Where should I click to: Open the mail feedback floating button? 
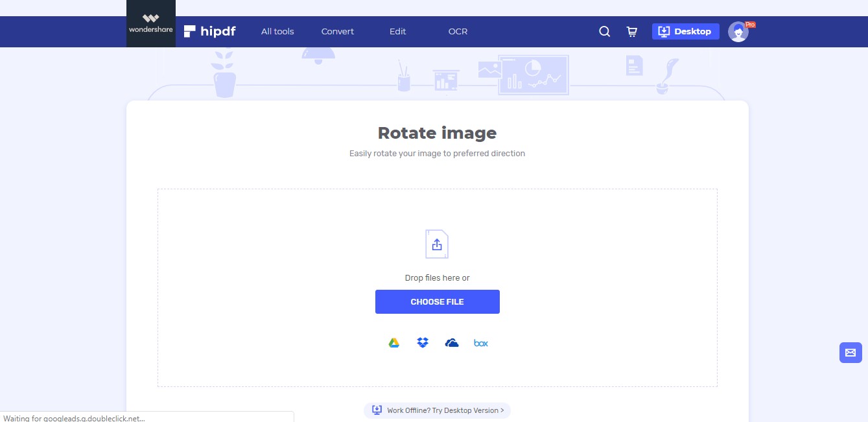850,353
